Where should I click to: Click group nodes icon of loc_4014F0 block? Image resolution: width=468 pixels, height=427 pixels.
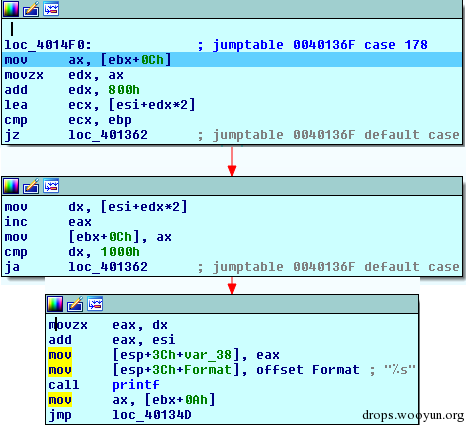pos(51,9)
